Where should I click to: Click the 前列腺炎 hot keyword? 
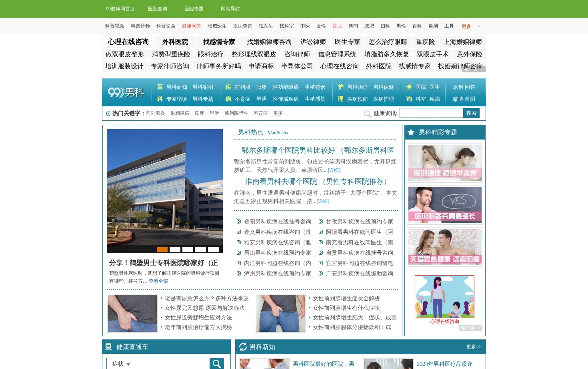pos(156,114)
